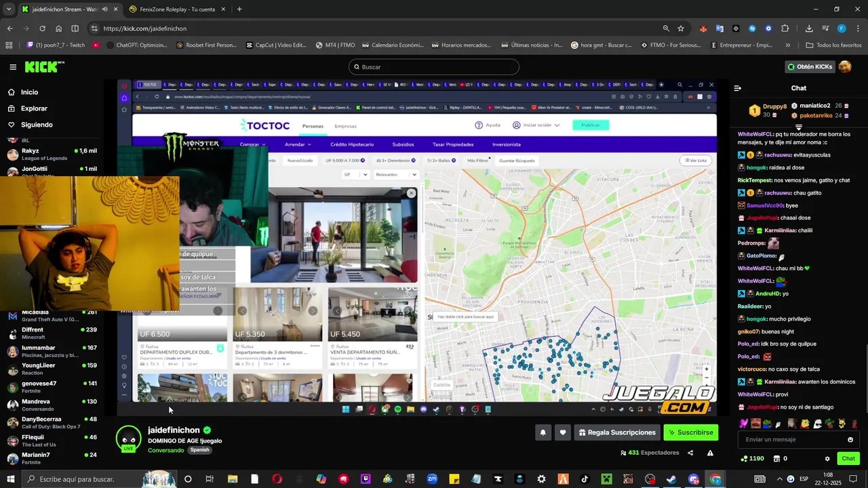Switch to FenixZone Roleplay browser tab
Viewport: 868px width, 488px height.
coord(178,9)
